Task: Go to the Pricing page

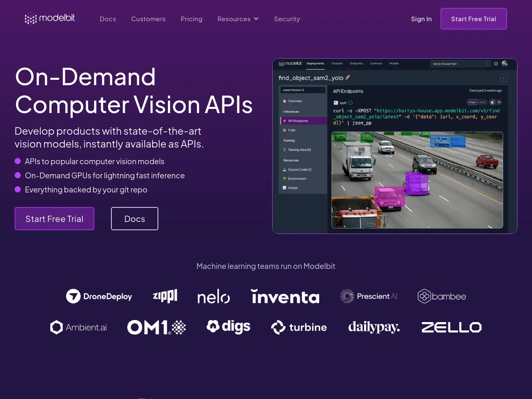Action: point(191,19)
